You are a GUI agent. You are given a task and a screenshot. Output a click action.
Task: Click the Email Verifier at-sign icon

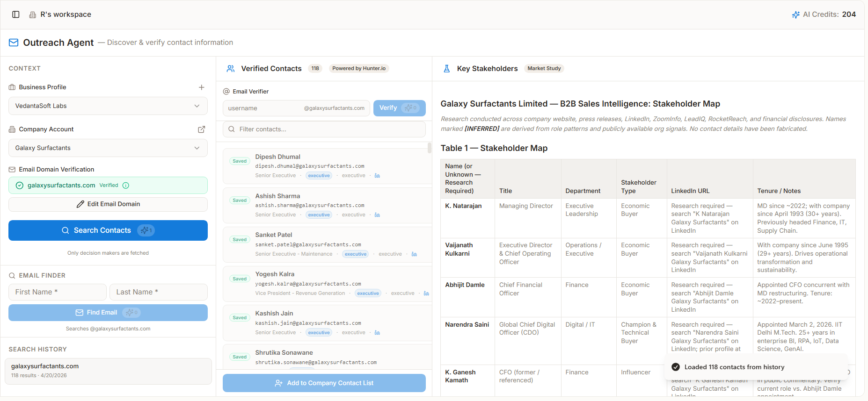point(226,92)
